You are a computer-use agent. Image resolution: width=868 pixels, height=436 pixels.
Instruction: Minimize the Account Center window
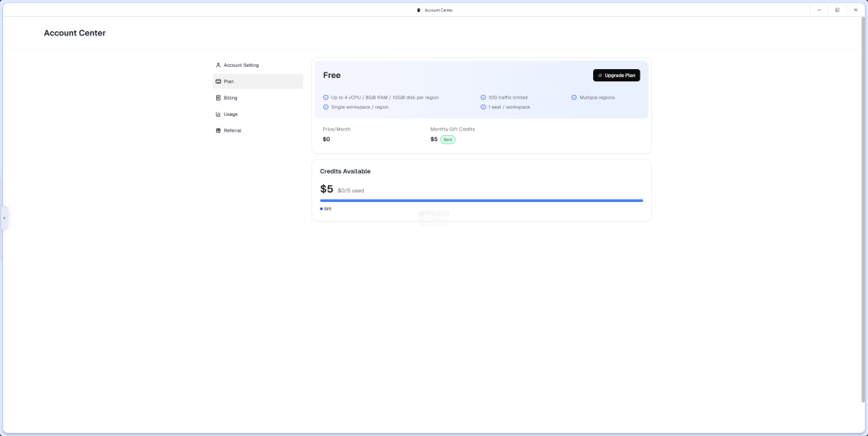[819, 10]
